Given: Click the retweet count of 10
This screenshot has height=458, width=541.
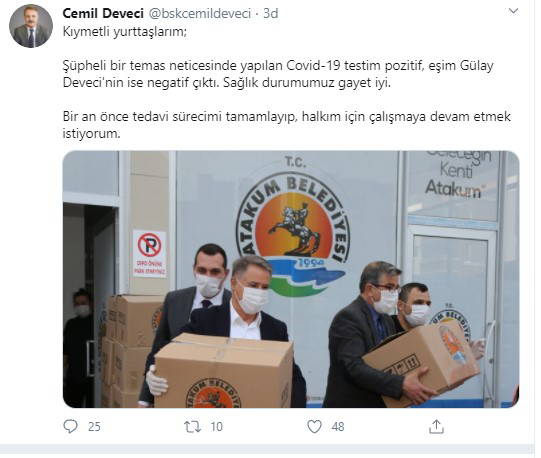Looking at the screenshot, I should (217, 427).
